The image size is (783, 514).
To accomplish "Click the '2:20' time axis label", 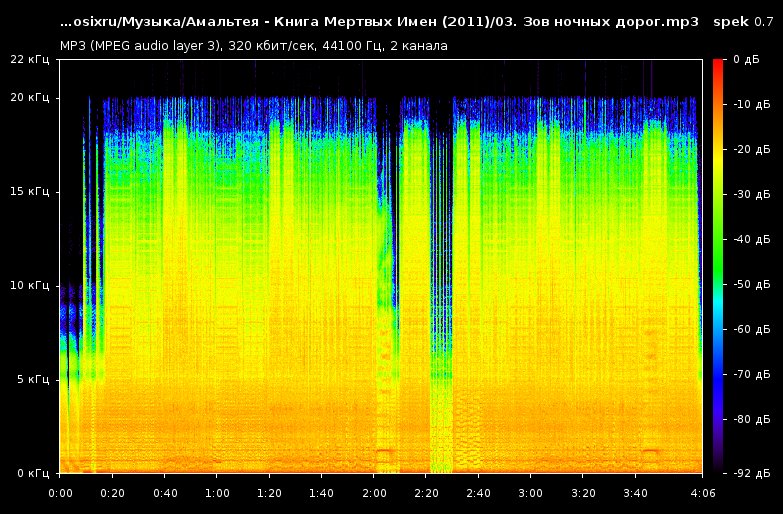I will pos(426,494).
